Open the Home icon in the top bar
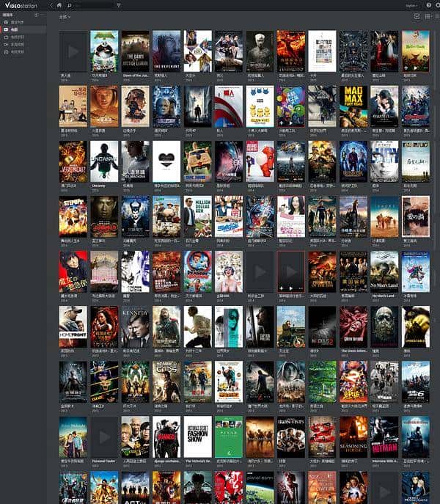 pyautogui.click(x=59, y=5)
